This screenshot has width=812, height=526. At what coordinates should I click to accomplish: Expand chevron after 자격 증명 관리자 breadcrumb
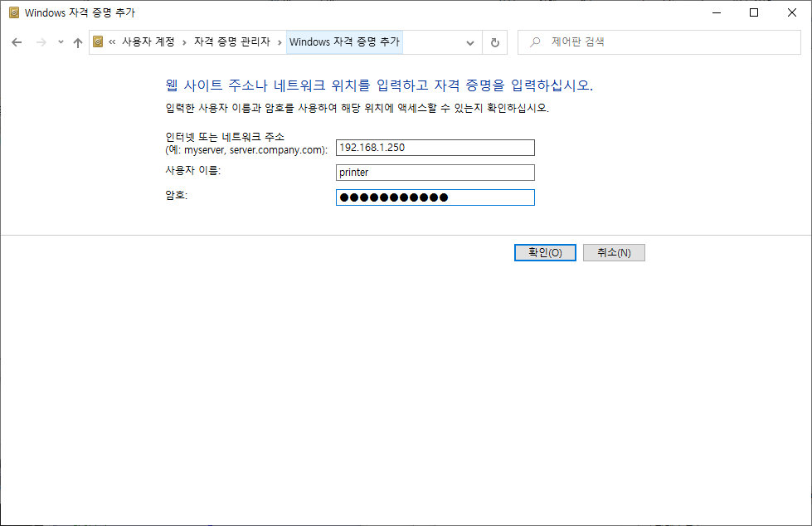click(x=280, y=42)
